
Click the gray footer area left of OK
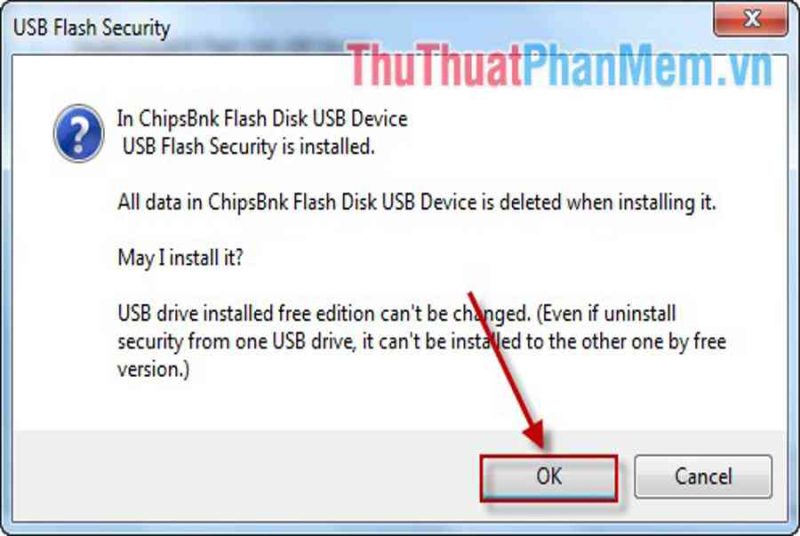tap(245, 476)
